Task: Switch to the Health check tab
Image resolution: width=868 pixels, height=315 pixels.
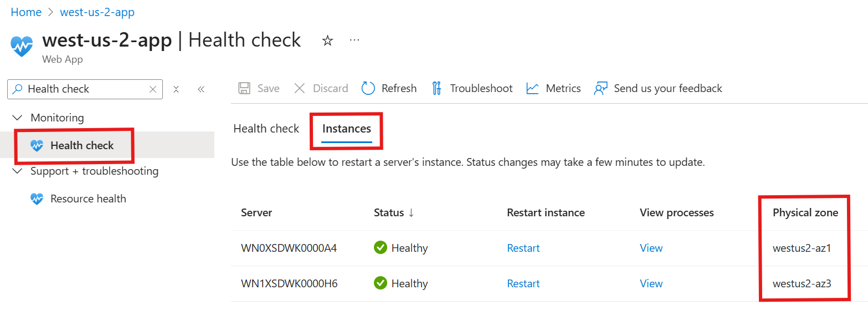Action: [266, 129]
